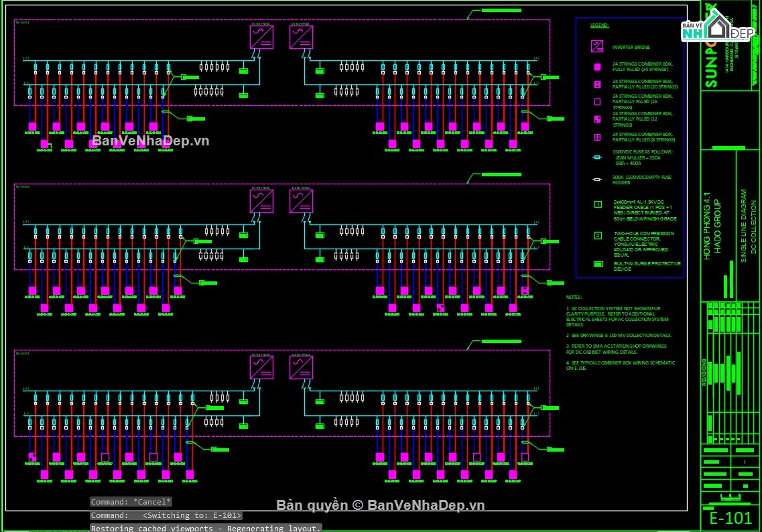Click the LEGEND heading text
The width and height of the screenshot is (762, 532).
click(599, 25)
